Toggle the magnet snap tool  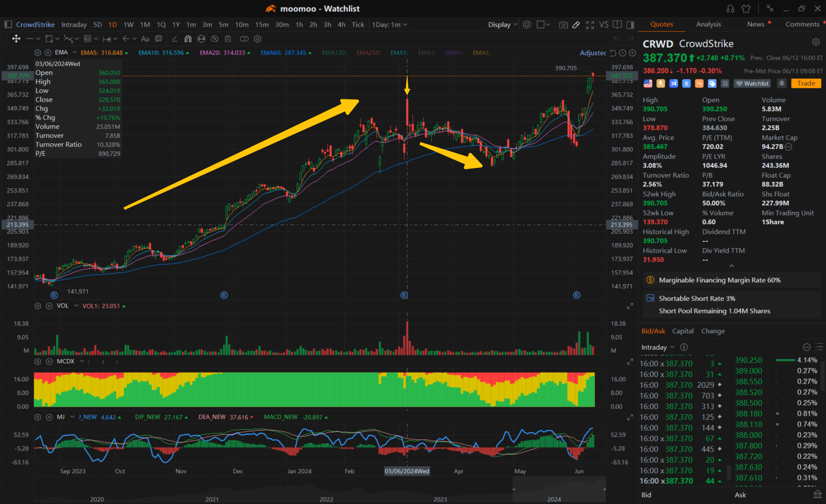[x=188, y=39]
